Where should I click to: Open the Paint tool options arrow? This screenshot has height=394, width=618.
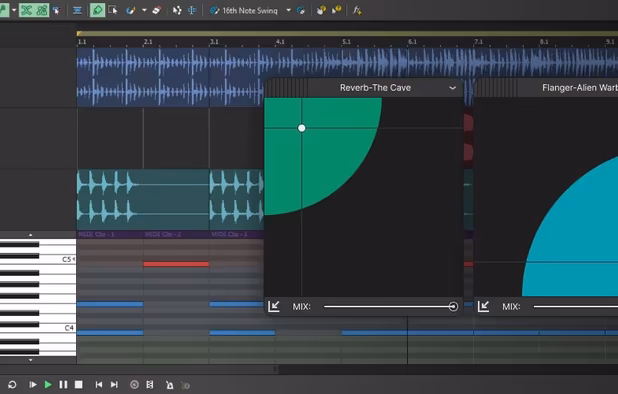(144, 10)
